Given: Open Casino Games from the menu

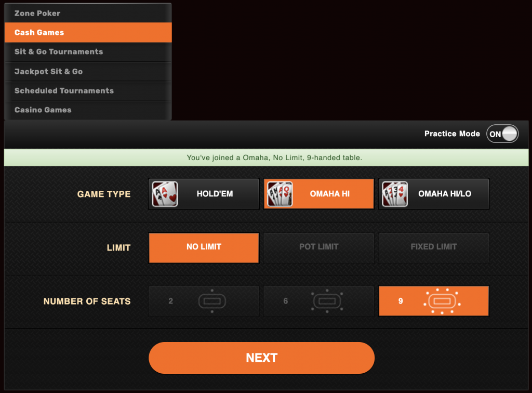Looking at the screenshot, I should pyautogui.click(x=88, y=110).
